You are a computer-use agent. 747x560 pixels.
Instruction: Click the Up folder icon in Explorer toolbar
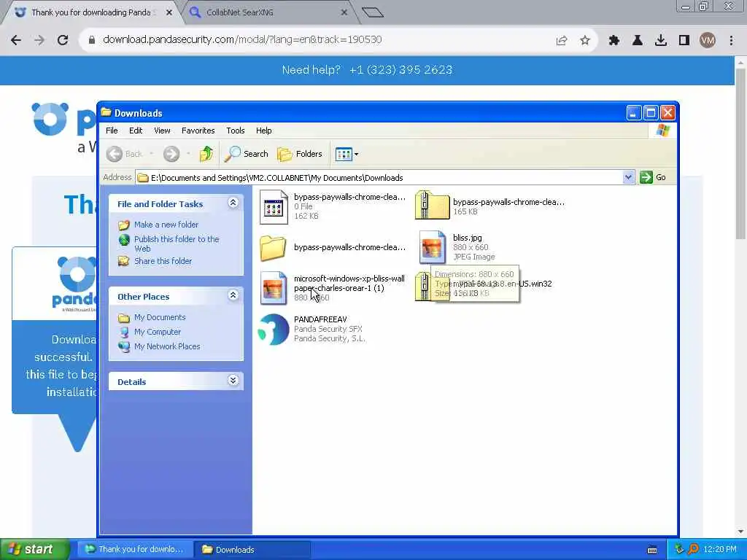[x=206, y=154]
